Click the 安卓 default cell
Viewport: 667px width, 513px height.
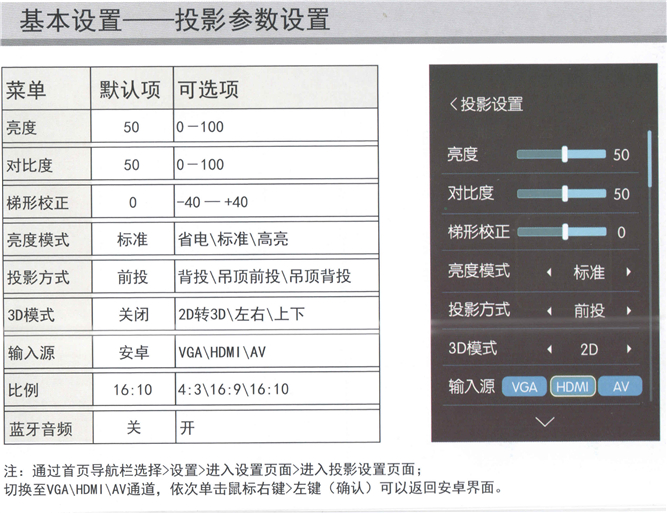[134, 352]
